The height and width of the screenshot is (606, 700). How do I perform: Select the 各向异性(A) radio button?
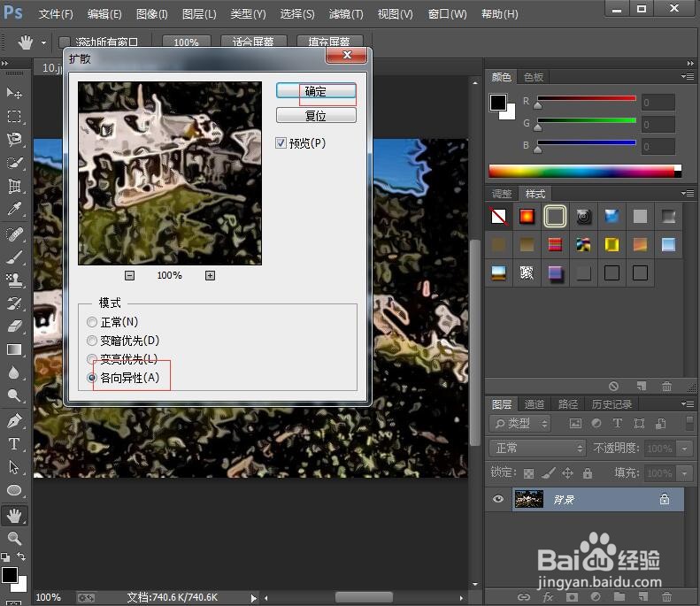[92, 378]
